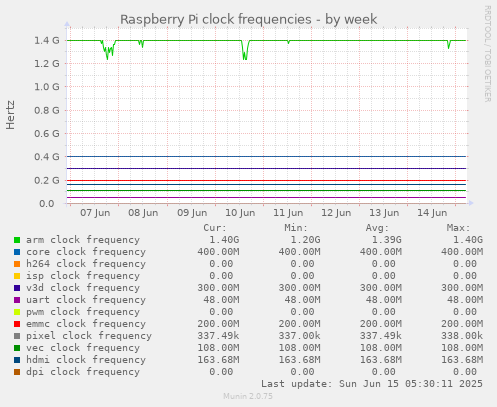This screenshot has width=497, height=407.
Task: Click the core clock frequency blue swatch
Action: [x=17, y=252]
